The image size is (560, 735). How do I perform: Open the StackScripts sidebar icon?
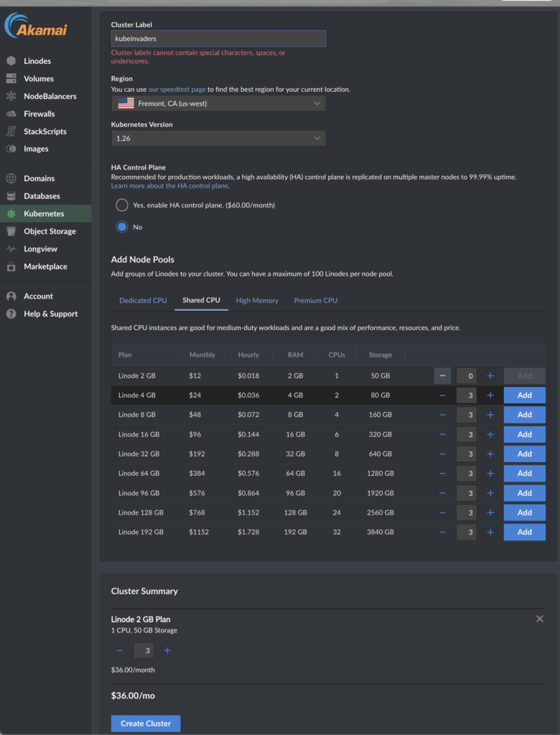[x=11, y=131]
